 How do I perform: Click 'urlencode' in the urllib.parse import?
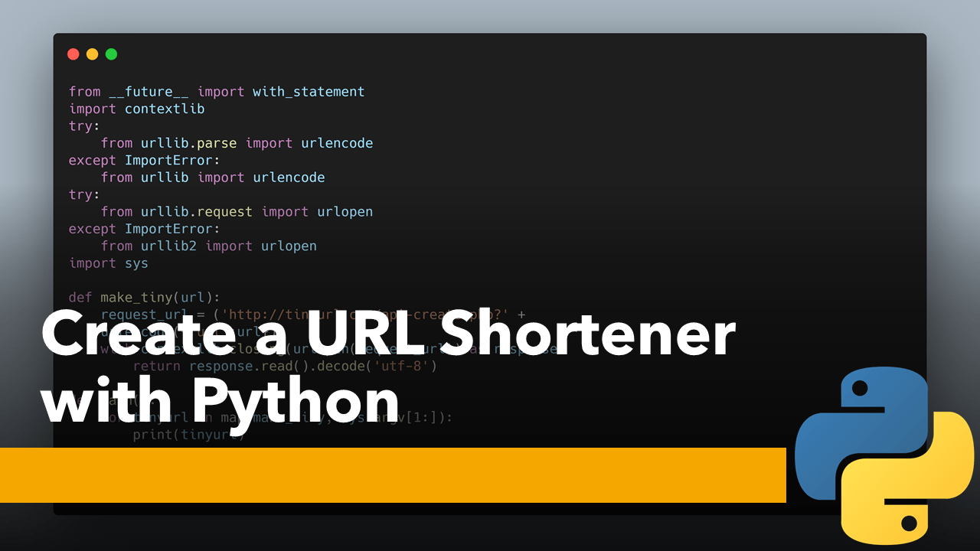tap(337, 142)
